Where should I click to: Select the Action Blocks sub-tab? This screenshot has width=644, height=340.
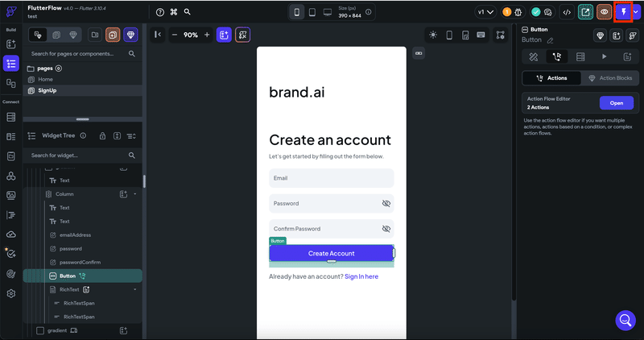click(x=610, y=78)
